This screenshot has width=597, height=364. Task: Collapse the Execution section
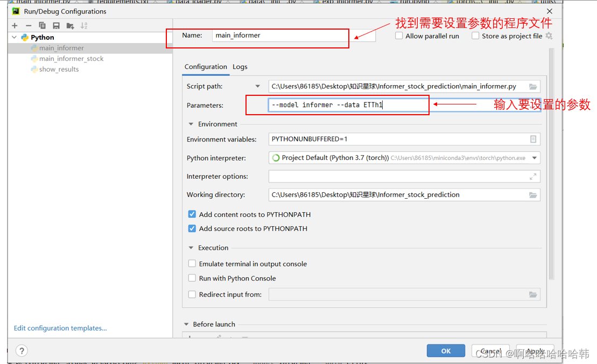[x=191, y=248]
